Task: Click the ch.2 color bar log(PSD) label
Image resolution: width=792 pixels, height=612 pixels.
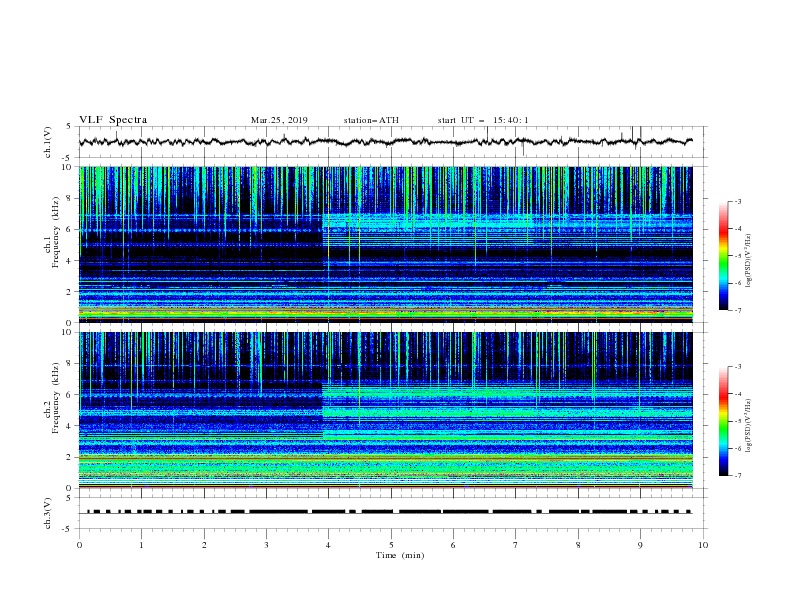Action: pyautogui.click(x=749, y=426)
